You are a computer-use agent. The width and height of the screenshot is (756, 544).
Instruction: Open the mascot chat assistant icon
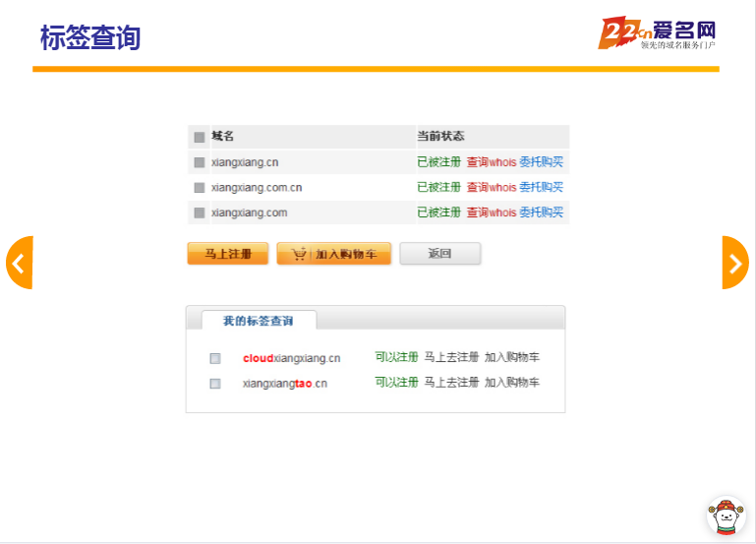(726, 515)
